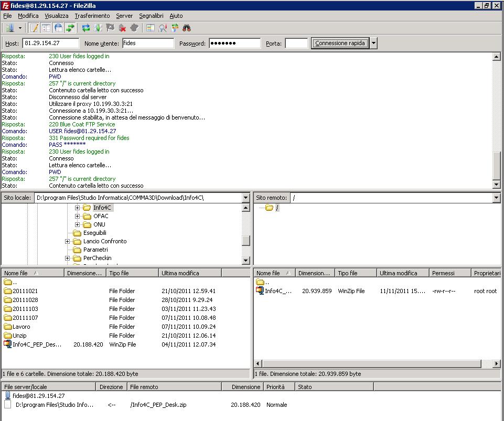Click the reconnect to server icon
This screenshot has height=421, width=504.
point(134,28)
